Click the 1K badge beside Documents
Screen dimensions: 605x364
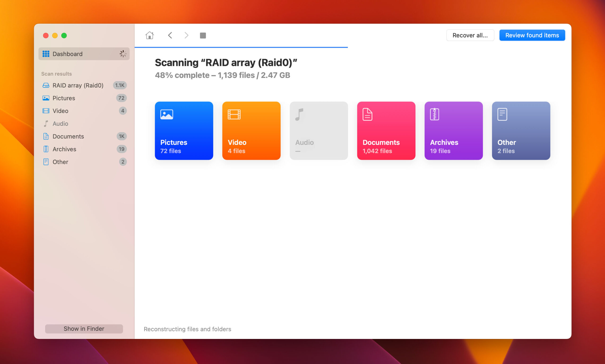[x=122, y=136]
